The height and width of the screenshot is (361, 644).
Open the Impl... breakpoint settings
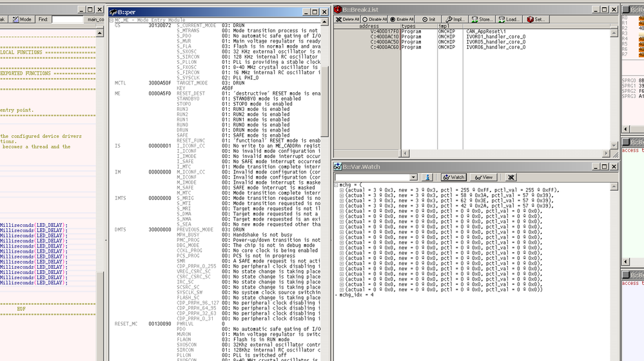click(456, 19)
